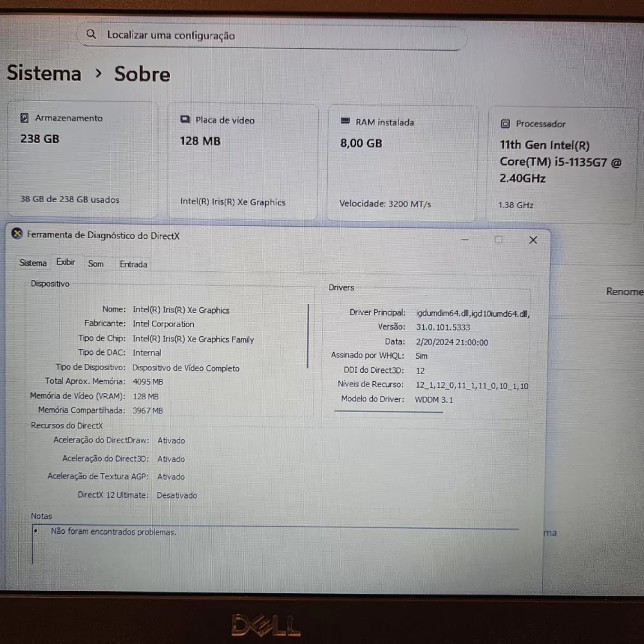Click the Processador chip icon
This screenshot has width=644, height=644.
pos(505,124)
